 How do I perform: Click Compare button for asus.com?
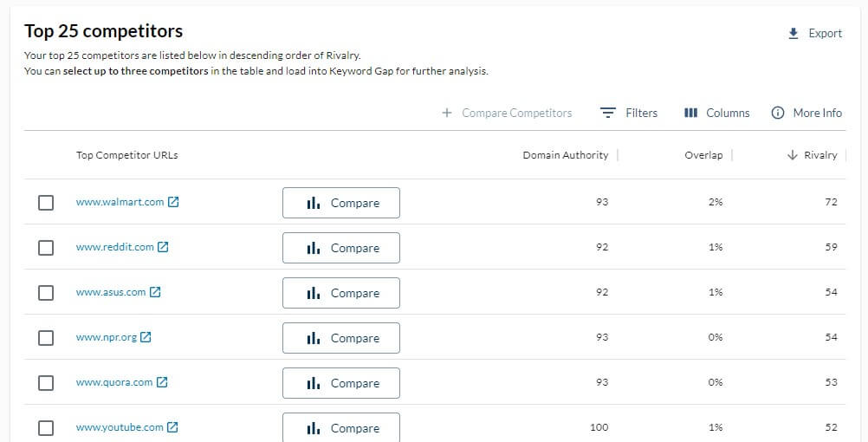coord(341,293)
